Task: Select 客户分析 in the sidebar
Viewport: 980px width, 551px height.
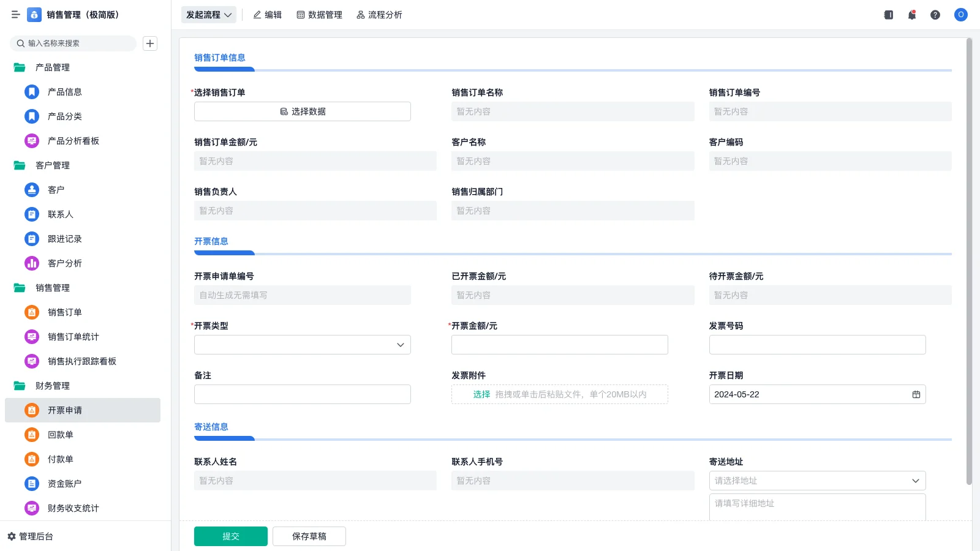Action: (65, 263)
